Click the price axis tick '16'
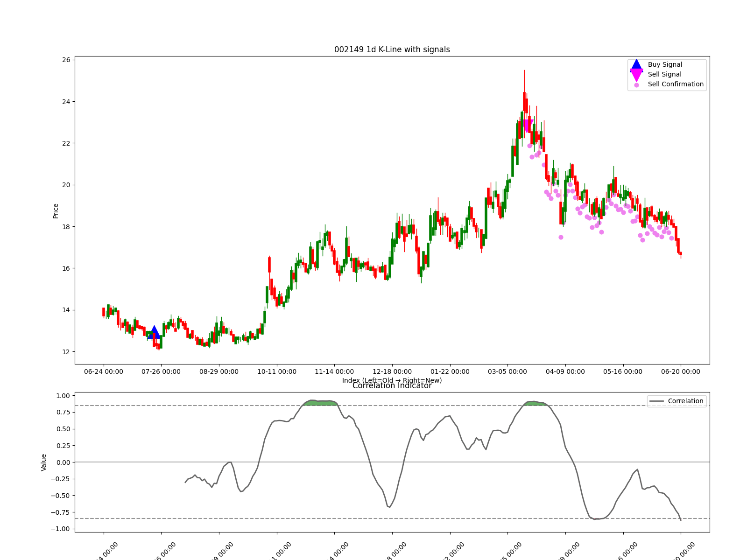747x560 pixels. click(x=66, y=268)
